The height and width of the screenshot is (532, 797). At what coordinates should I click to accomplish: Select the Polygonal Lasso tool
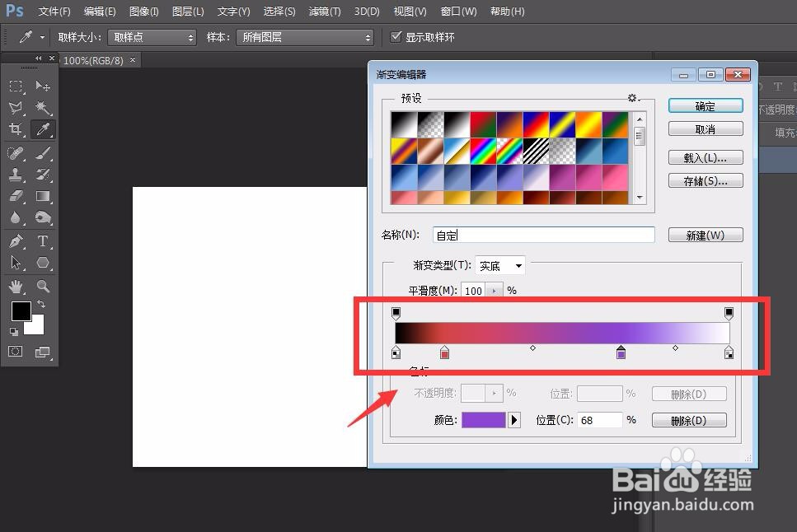(x=16, y=108)
